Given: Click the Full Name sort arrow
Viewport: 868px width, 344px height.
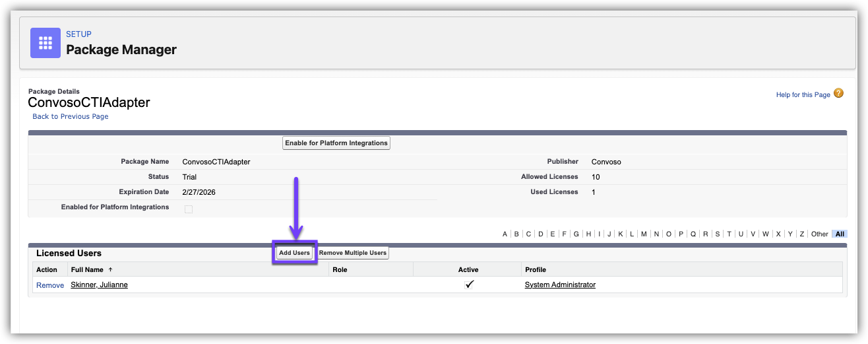Looking at the screenshot, I should [x=110, y=269].
